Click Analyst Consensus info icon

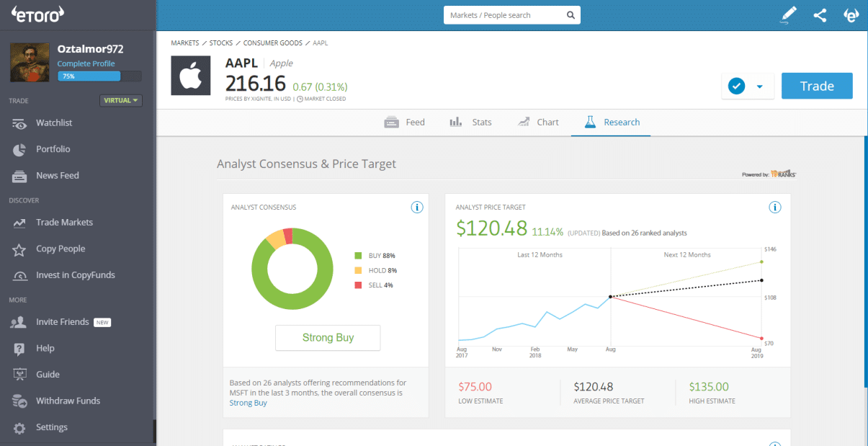tap(416, 208)
